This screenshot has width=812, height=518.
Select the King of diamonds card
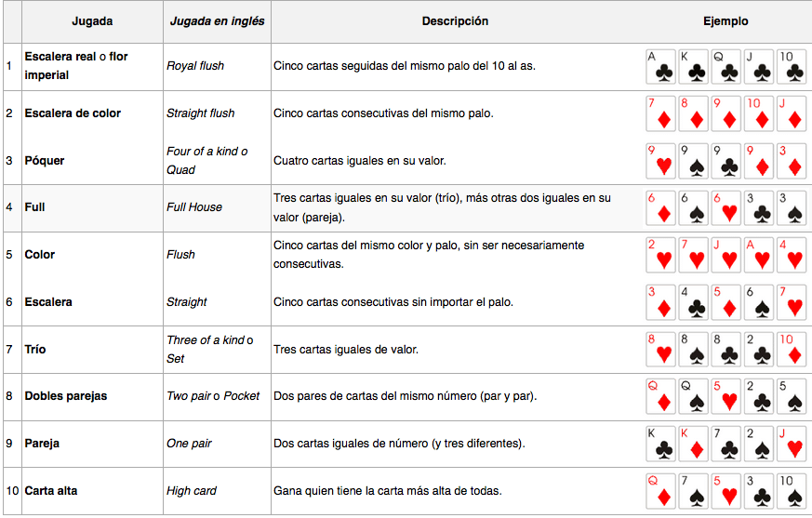pos(693,444)
